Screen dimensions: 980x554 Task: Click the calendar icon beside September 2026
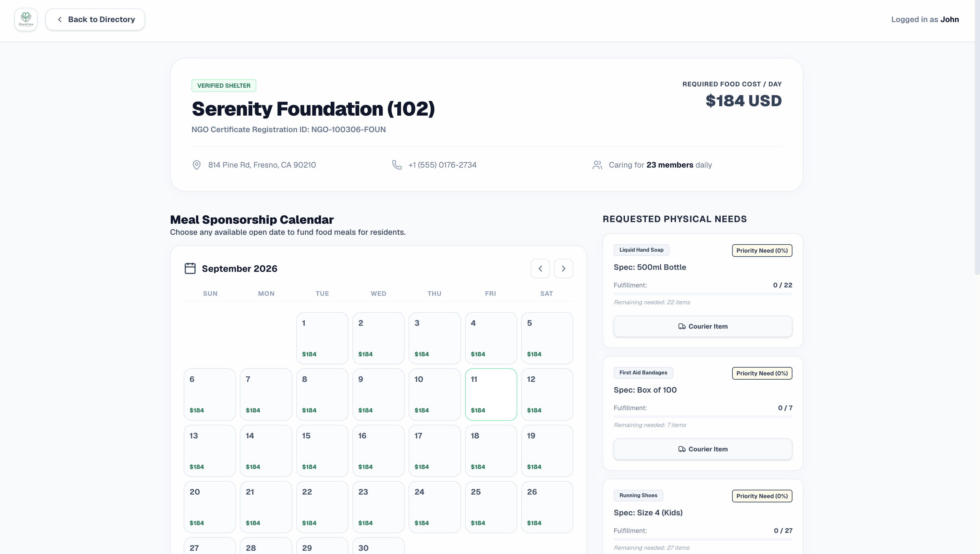pyautogui.click(x=190, y=269)
